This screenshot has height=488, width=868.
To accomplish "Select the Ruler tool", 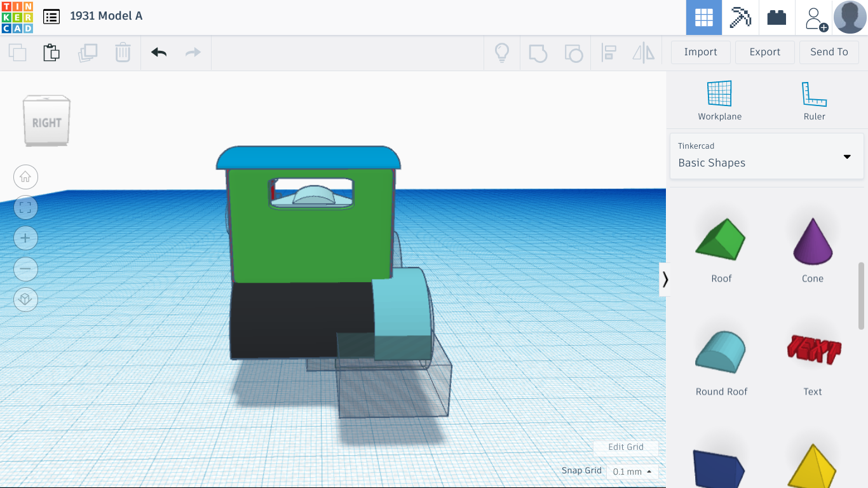I will (x=814, y=100).
